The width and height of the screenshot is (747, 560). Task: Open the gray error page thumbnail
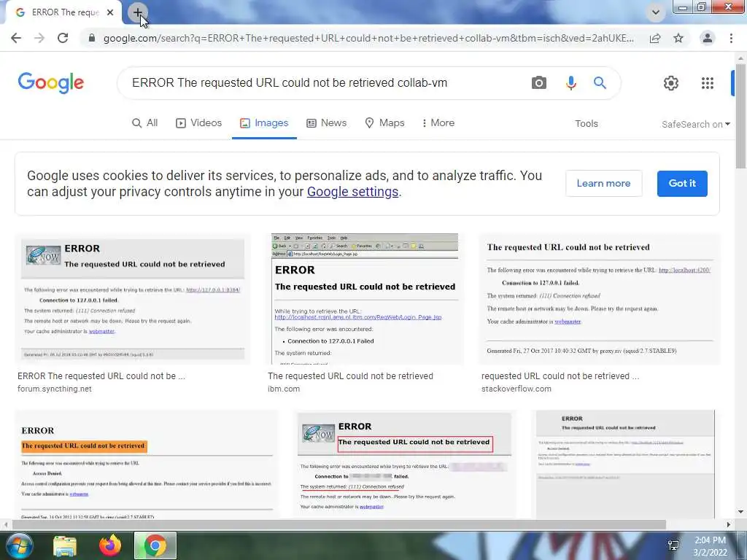click(625, 464)
